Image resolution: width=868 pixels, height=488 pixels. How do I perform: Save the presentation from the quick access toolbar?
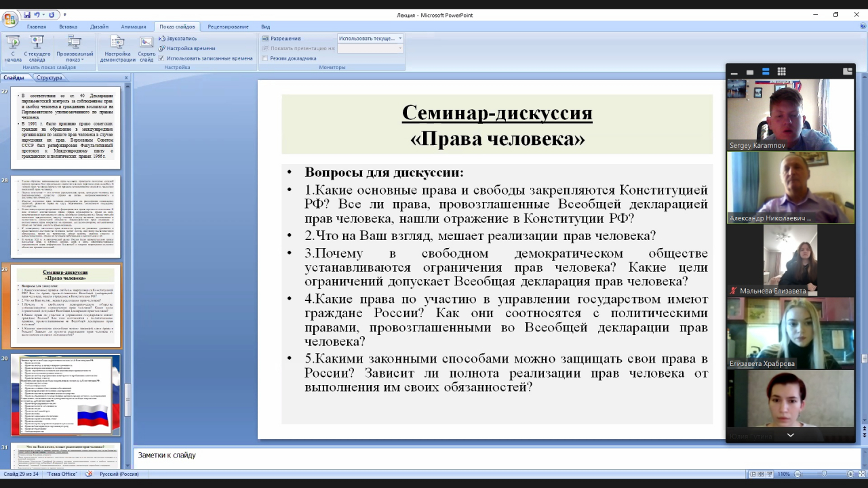27,15
